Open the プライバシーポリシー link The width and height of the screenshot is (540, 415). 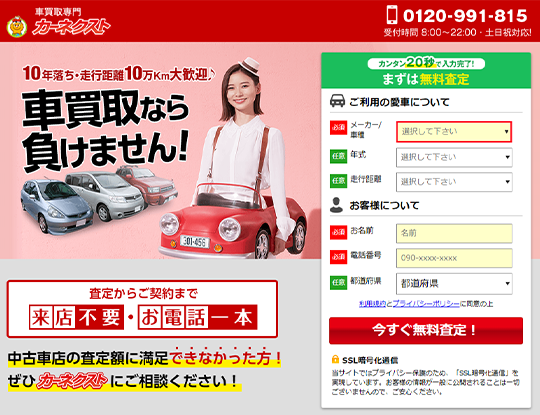pos(426,304)
